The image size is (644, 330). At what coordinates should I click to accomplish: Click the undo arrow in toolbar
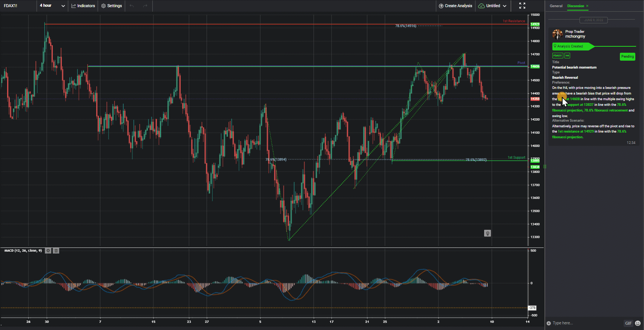(132, 6)
